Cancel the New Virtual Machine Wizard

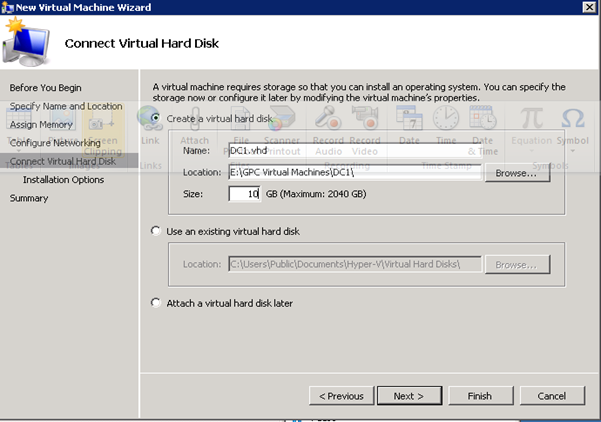pyautogui.click(x=552, y=396)
